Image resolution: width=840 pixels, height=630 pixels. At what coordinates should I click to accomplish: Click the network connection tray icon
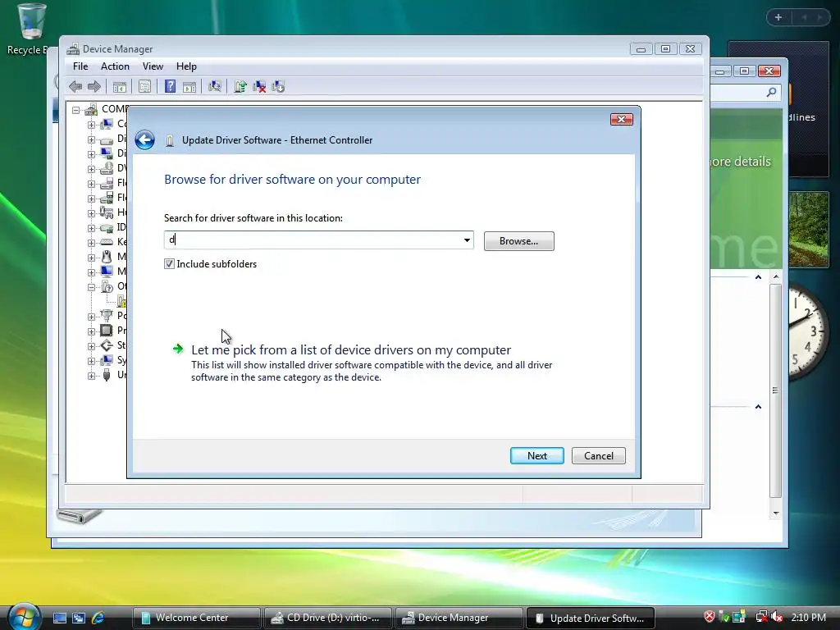click(760, 617)
